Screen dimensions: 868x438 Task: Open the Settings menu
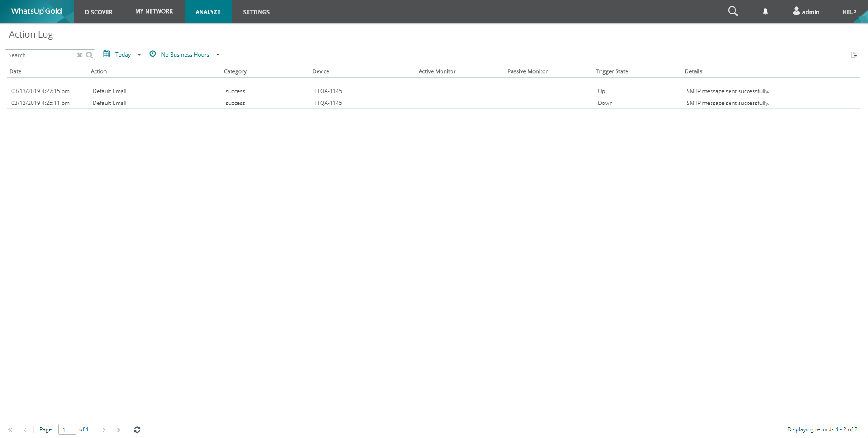(256, 12)
